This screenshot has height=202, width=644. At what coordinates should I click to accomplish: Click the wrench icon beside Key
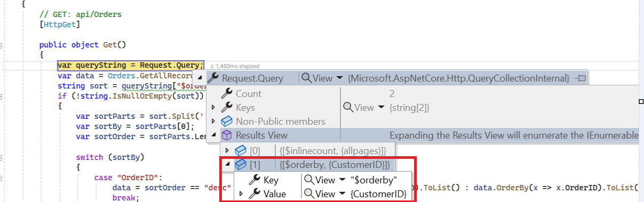click(x=255, y=180)
